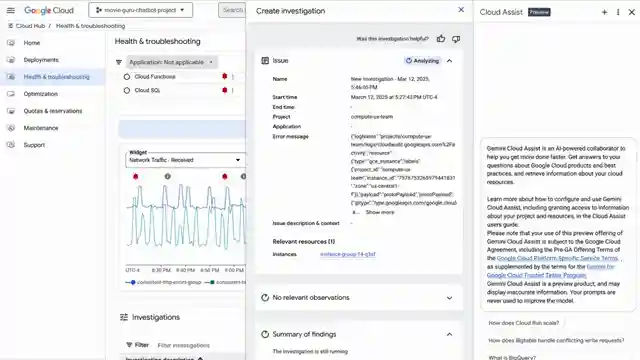Click project value compute-ux-team

(x=372, y=117)
